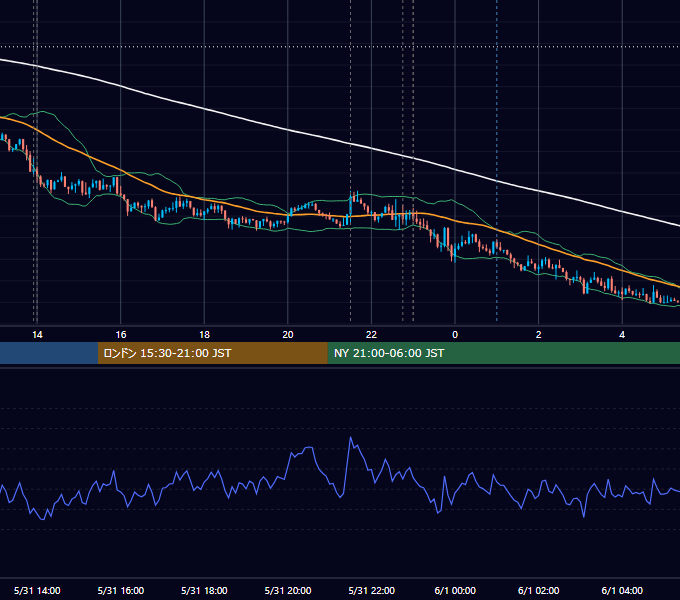Click the NY 21:00-06:00 JST session band

pos(503,353)
